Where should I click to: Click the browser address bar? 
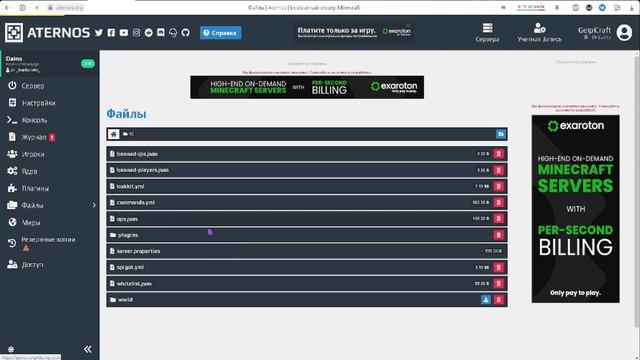(x=65, y=7)
